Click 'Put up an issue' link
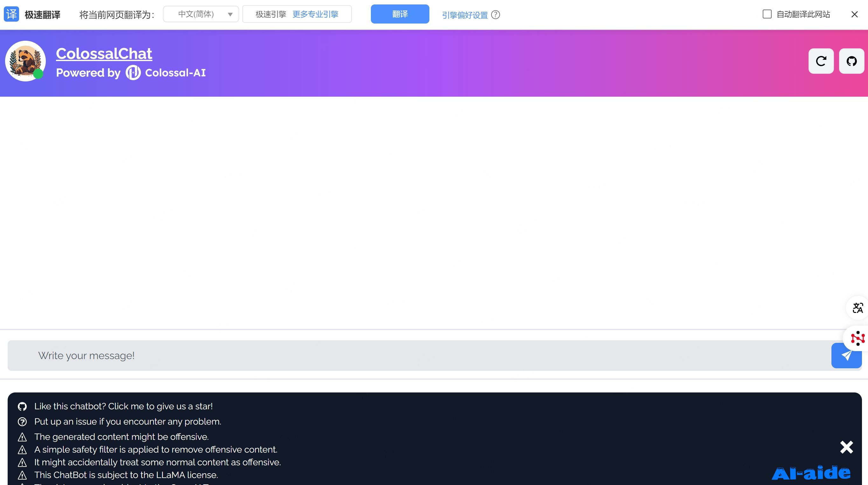The width and height of the screenshot is (868, 485). pyautogui.click(x=128, y=422)
